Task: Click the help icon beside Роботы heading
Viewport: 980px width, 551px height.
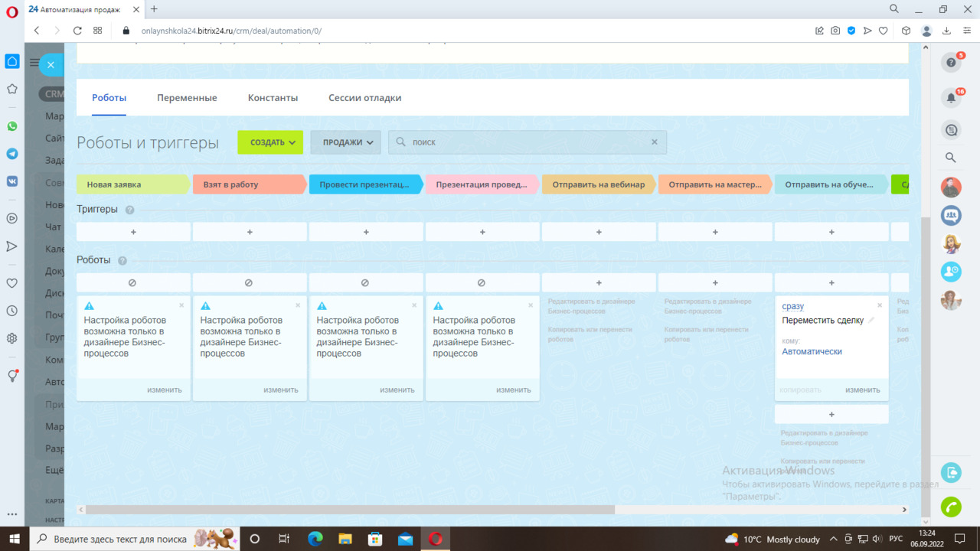Action: tap(122, 261)
